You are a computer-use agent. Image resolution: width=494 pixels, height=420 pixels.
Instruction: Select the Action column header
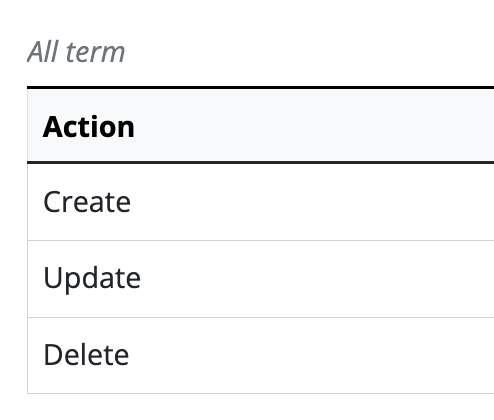click(x=261, y=126)
